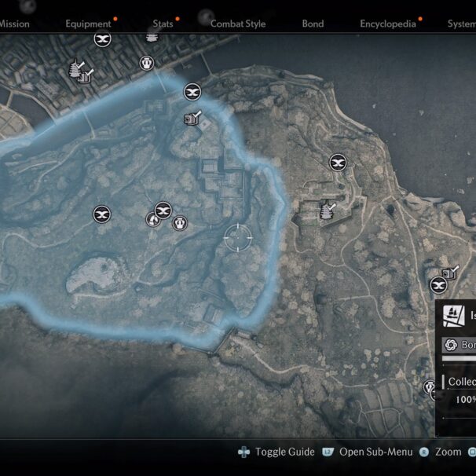Open the Encyclopedia tab
The image size is (476, 476).
[388, 24]
